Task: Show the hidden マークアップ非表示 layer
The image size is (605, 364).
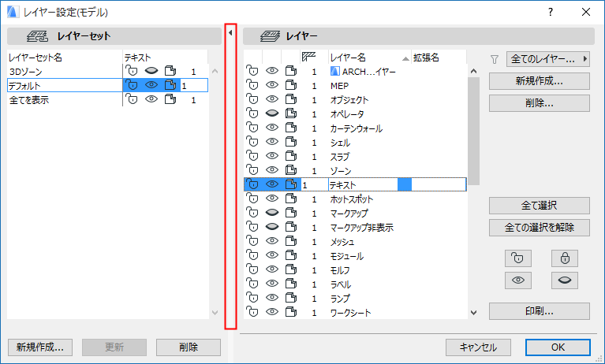Action: point(272,228)
